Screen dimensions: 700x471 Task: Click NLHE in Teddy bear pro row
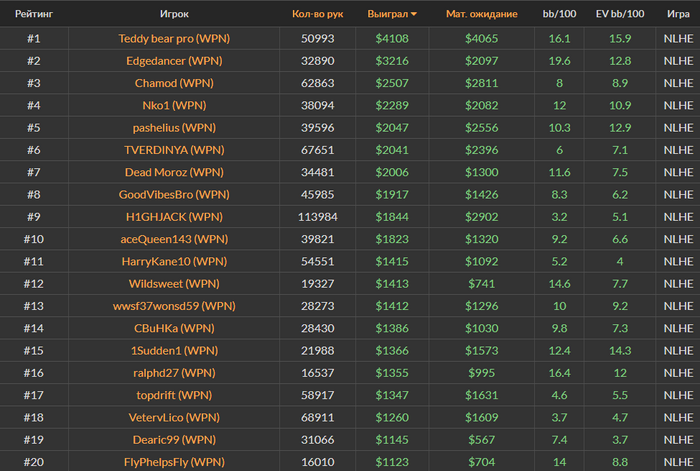678,38
